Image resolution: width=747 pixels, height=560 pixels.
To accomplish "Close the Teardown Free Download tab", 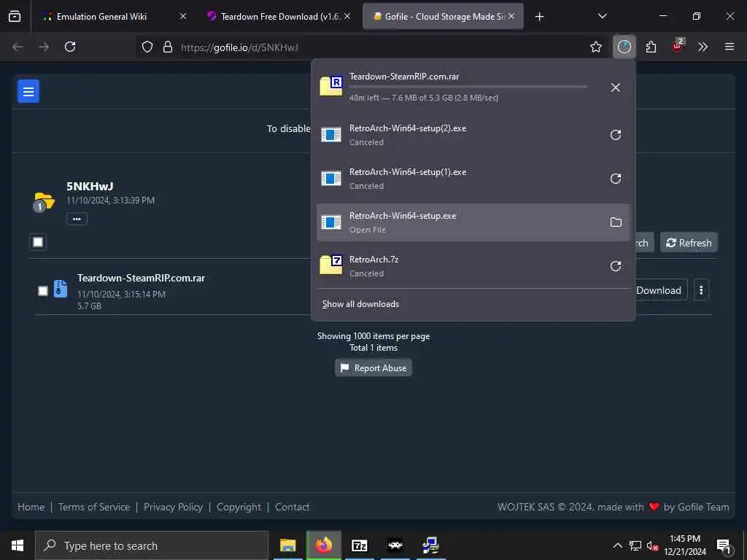I will 347,16.
